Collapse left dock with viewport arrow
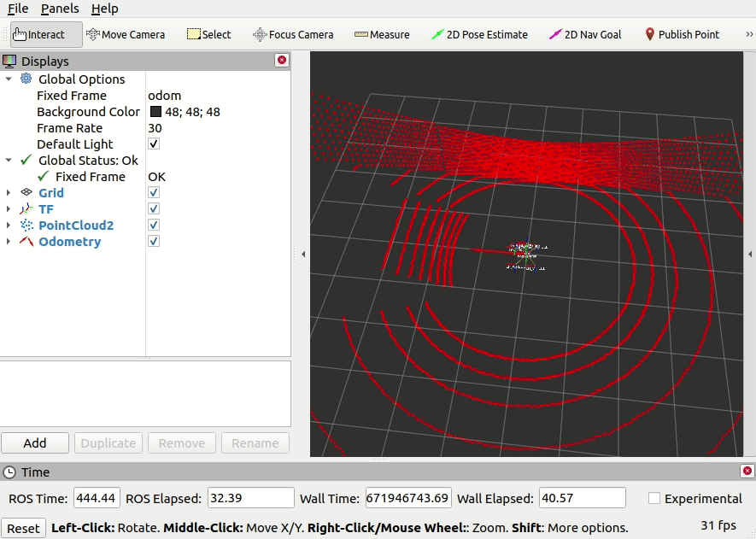Image resolution: width=756 pixels, height=539 pixels. [303, 254]
